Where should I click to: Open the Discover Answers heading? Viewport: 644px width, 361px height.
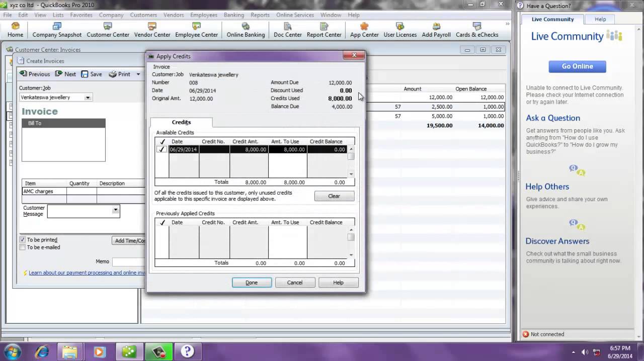(x=557, y=241)
